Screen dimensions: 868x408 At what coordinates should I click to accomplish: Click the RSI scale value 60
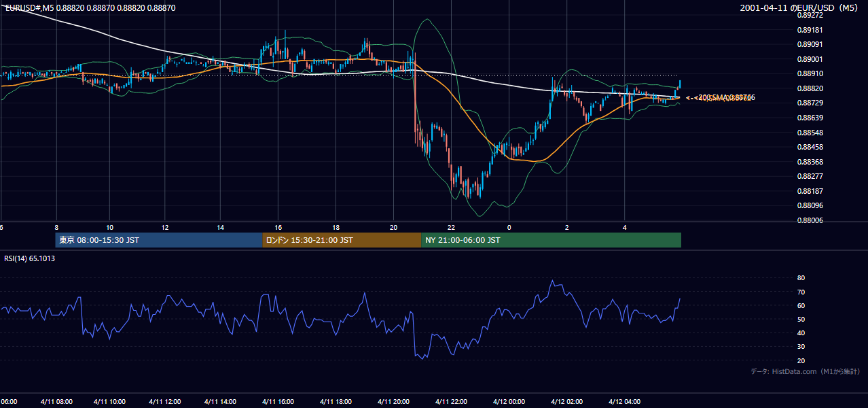pos(801,305)
